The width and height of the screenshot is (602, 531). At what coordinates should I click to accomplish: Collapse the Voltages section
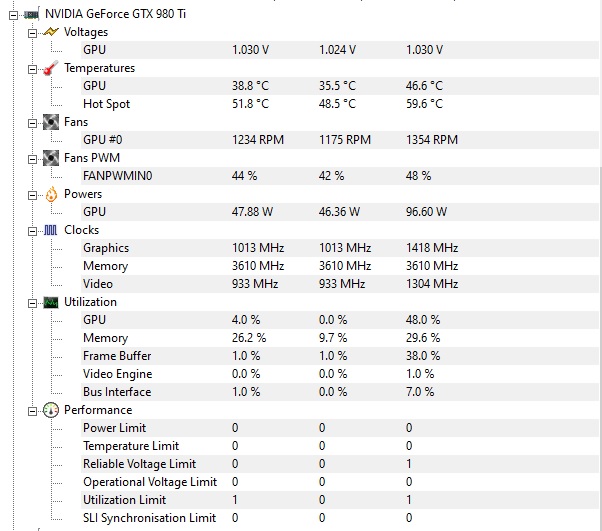pyautogui.click(x=33, y=33)
